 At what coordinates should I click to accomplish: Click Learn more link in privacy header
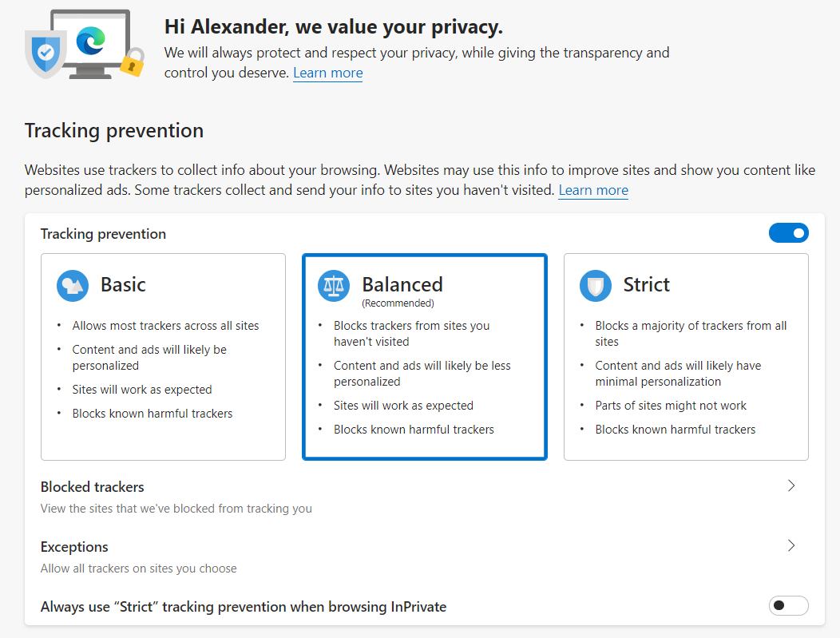click(x=328, y=73)
